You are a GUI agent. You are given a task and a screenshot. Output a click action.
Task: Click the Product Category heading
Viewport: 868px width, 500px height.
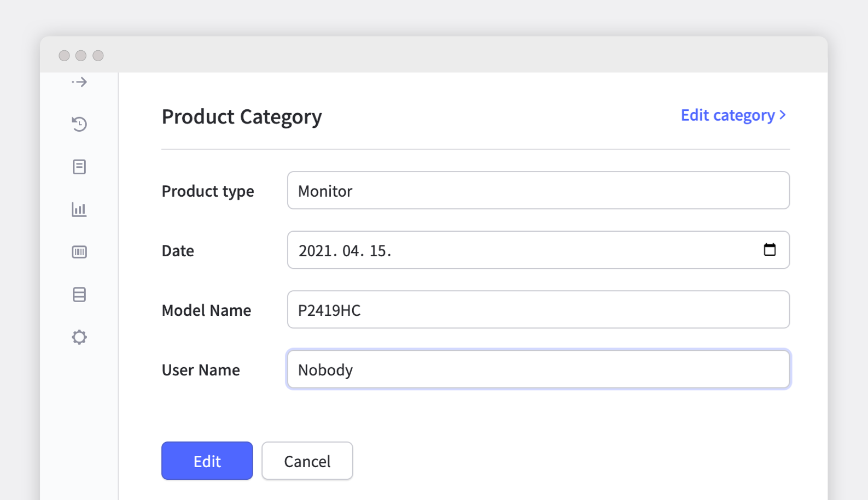click(x=242, y=117)
